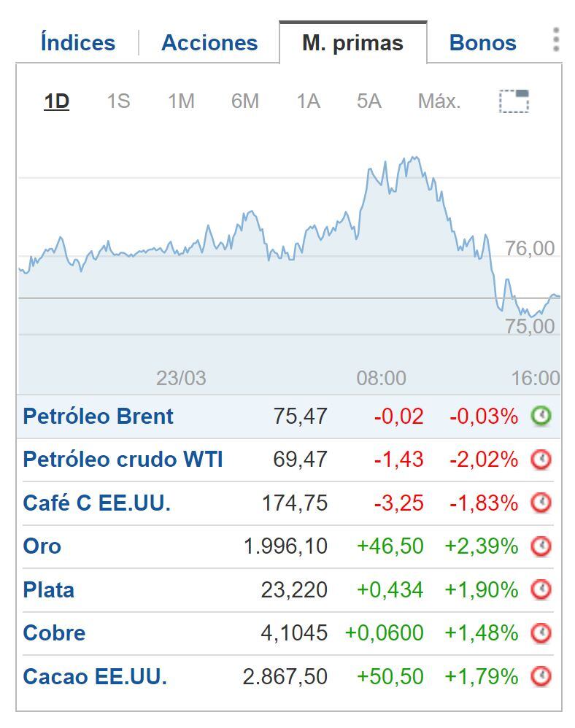Image resolution: width=575 pixels, height=728 pixels.
Task: Select the M. primas tab
Action: tap(352, 42)
